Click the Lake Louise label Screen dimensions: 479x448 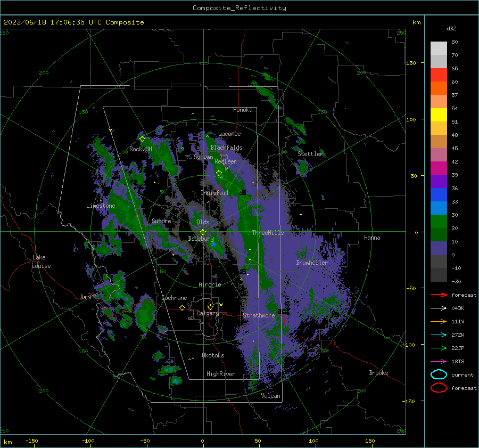pyautogui.click(x=41, y=262)
